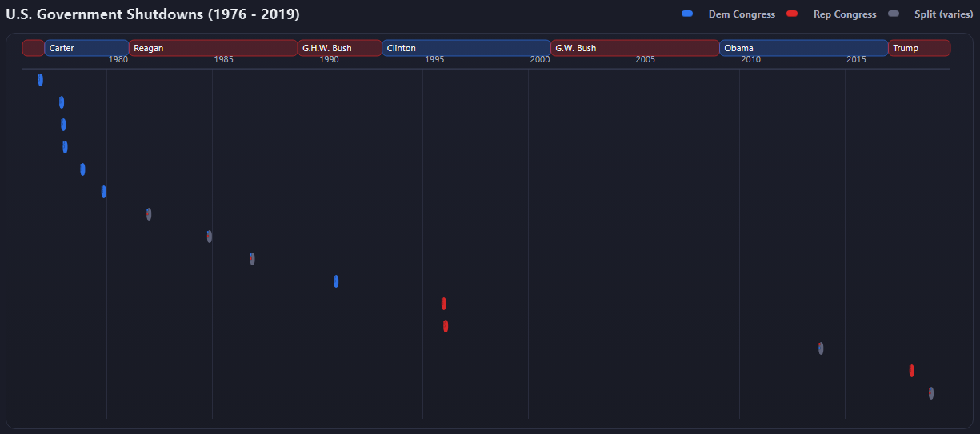The height and width of the screenshot is (434, 980).
Task: Select the G.W. Bush presidency bar
Action: tap(635, 48)
